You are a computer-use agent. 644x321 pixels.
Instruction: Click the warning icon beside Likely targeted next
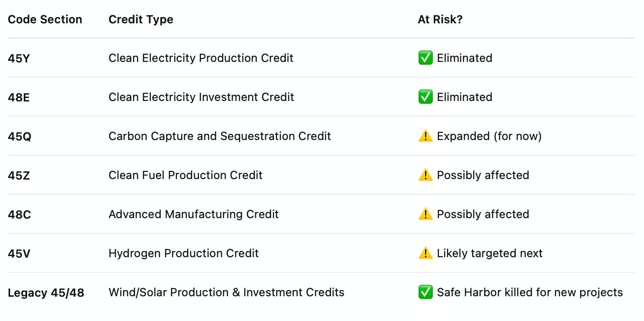click(425, 253)
